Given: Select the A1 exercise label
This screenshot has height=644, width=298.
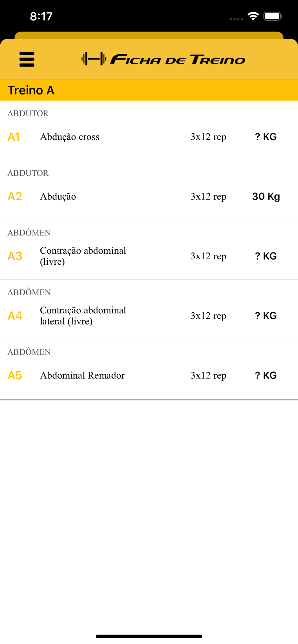Looking at the screenshot, I should point(14,137).
